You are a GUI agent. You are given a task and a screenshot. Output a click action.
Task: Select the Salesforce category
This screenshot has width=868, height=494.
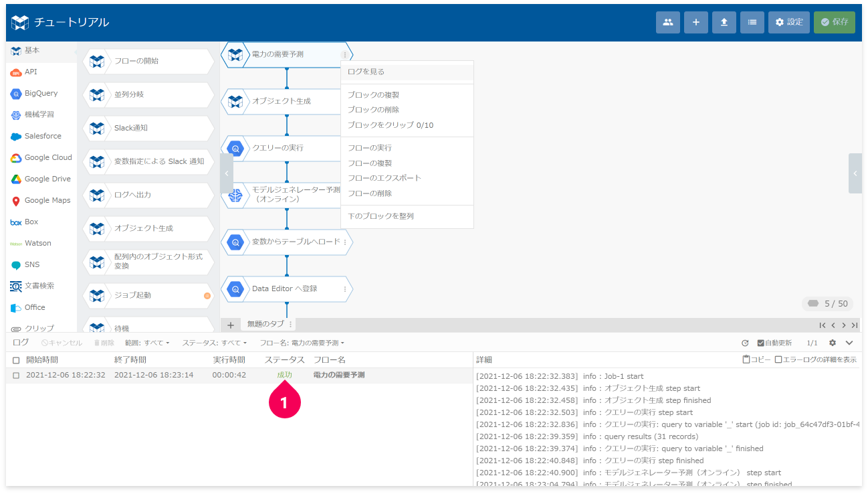[41, 136]
